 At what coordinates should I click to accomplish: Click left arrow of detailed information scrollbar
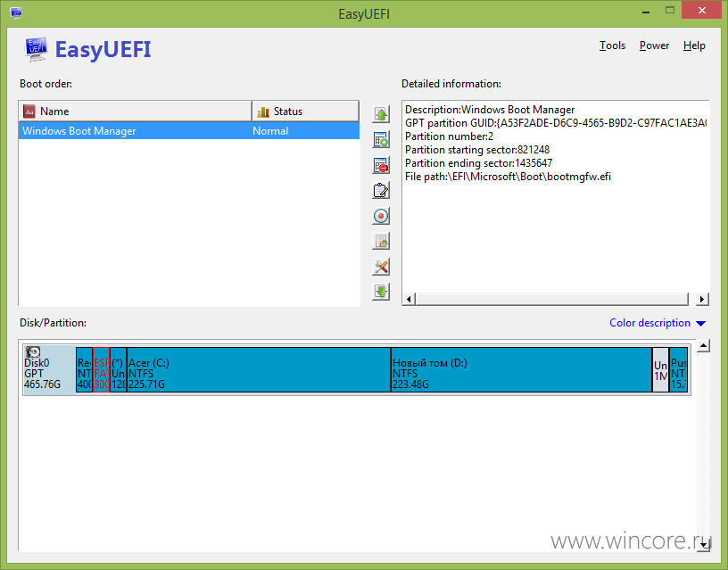pos(409,299)
